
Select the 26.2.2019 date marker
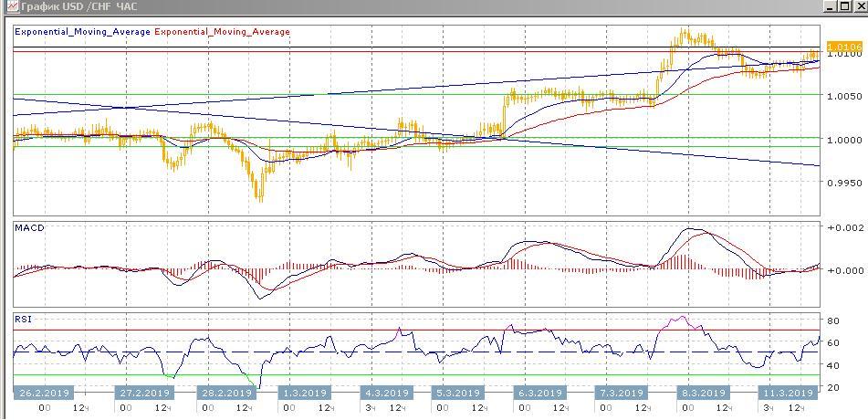[x=42, y=393]
